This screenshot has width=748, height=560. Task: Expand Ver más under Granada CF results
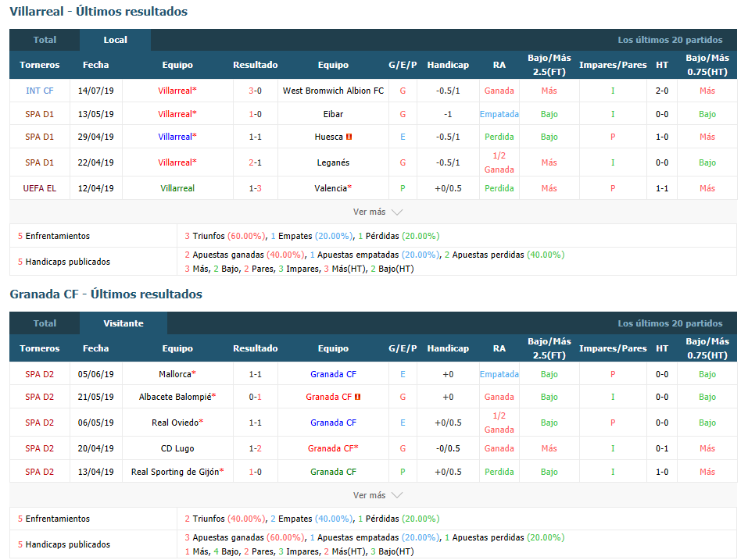(378, 495)
